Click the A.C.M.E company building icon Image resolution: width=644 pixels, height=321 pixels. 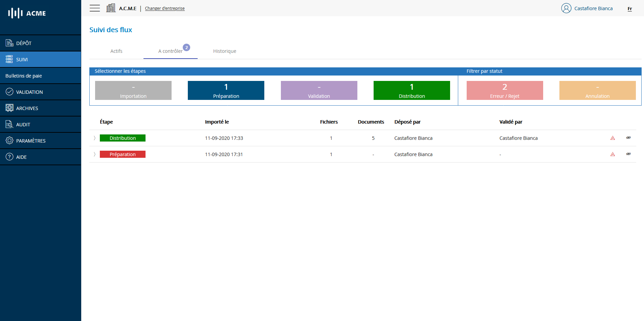(111, 8)
